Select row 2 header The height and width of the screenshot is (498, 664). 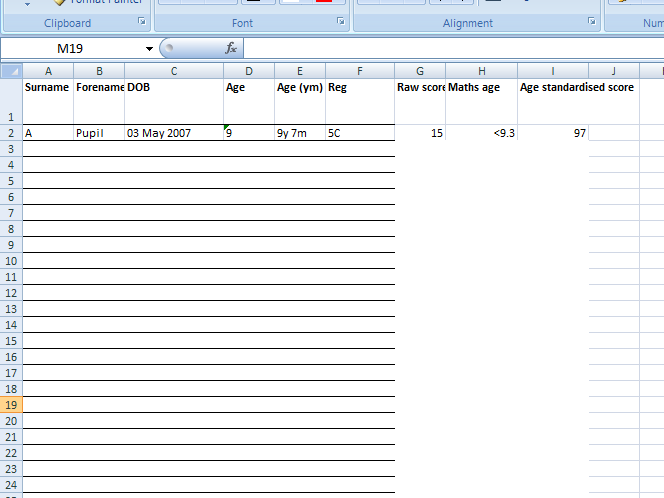11,133
